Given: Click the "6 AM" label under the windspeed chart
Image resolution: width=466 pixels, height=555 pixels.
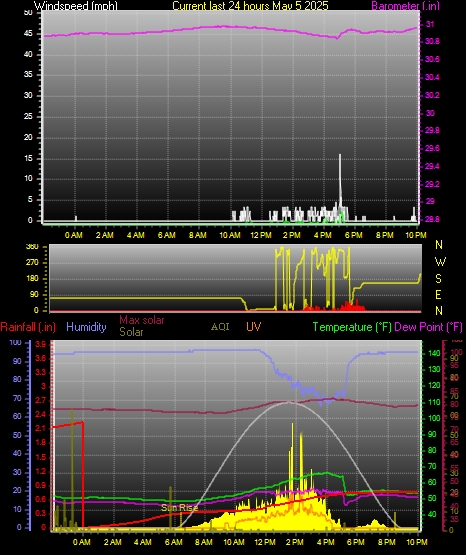Looking at the screenshot, I should coord(167,235).
